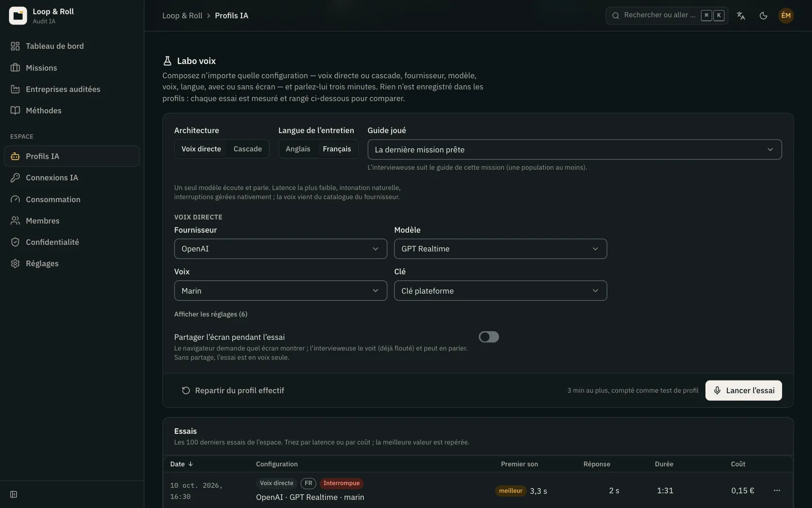Click Repartir du profil effectif

pos(233,391)
